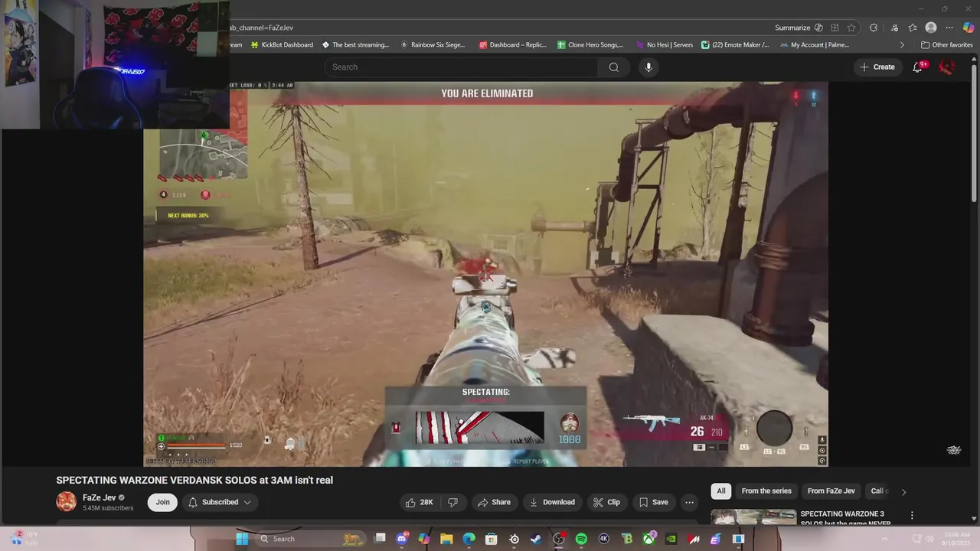Click the Clip button
Screen dimensions: 980x551
pos(606,502)
